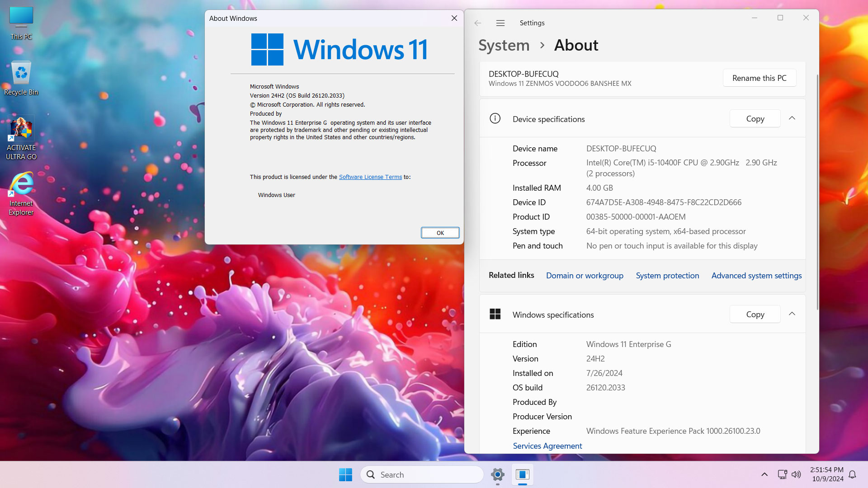Select the Device ID value text

point(664,202)
